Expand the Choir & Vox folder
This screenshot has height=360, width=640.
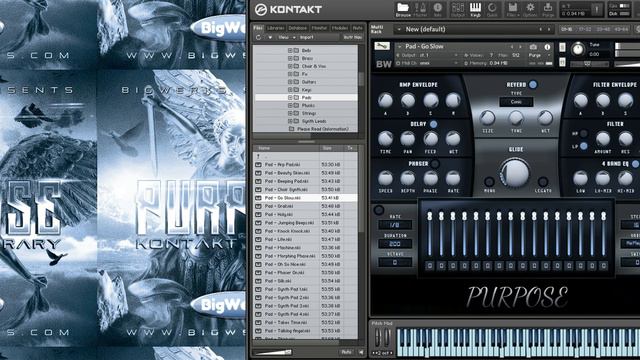coord(290,66)
